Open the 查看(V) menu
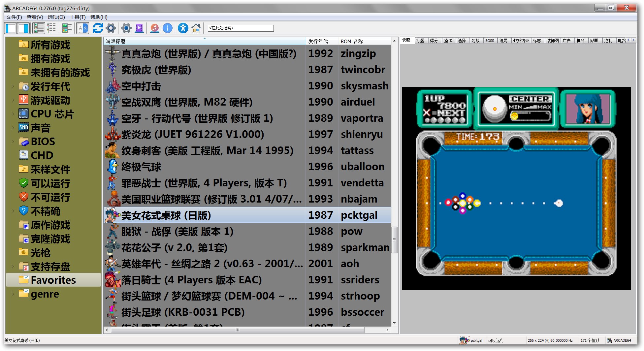This screenshot has width=644, height=351. click(35, 17)
